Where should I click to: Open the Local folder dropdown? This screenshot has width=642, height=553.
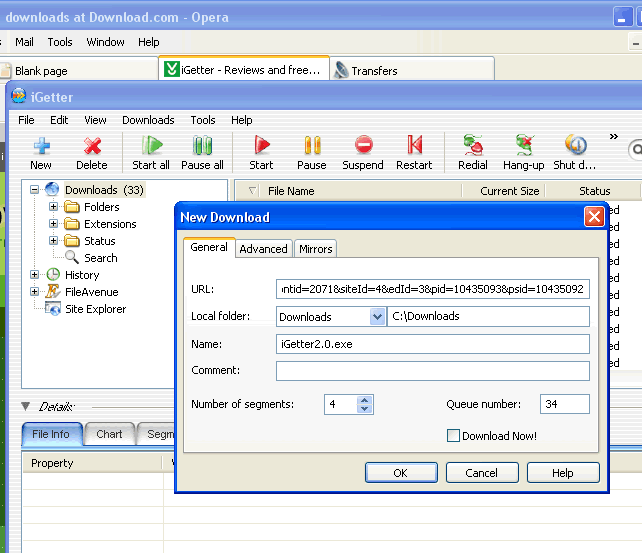tap(377, 316)
